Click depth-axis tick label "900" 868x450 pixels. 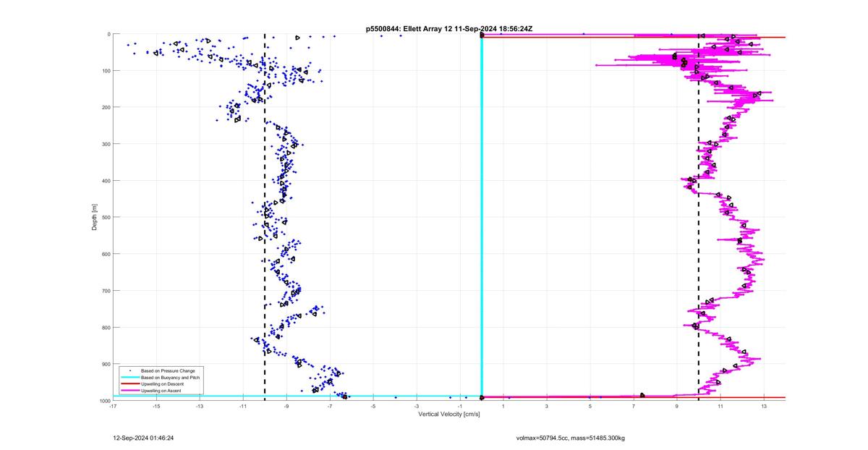pyautogui.click(x=106, y=364)
